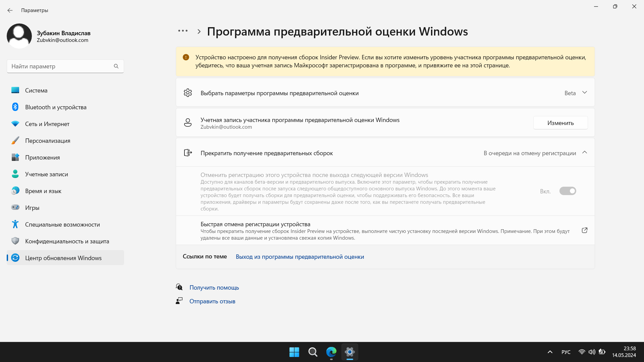
Task: Go to Сеть и Интернет
Action: click(65, 124)
